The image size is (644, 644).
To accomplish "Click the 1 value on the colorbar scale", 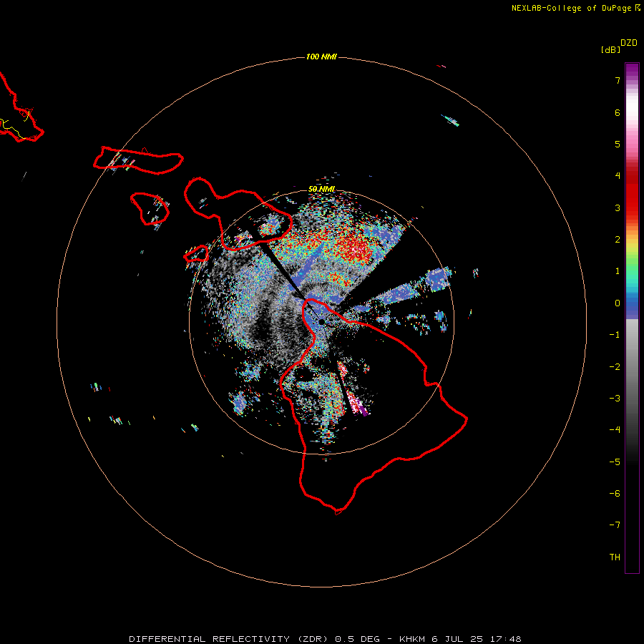I will tap(618, 271).
